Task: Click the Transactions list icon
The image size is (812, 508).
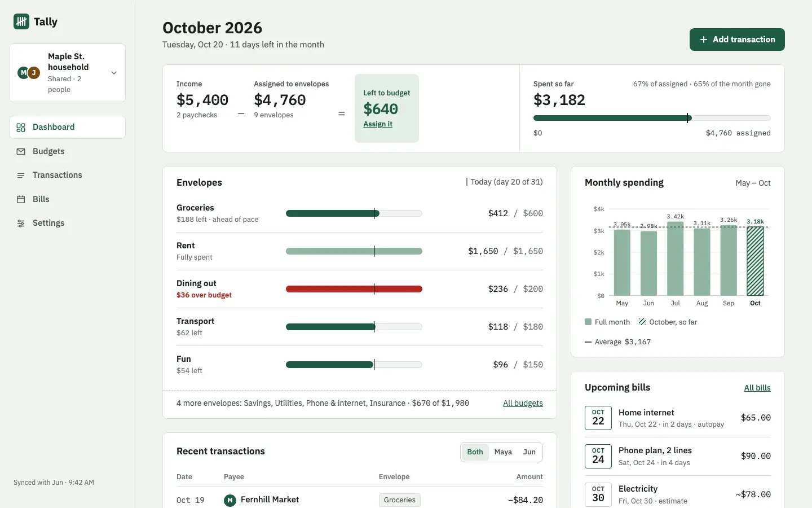Action: pyautogui.click(x=21, y=176)
